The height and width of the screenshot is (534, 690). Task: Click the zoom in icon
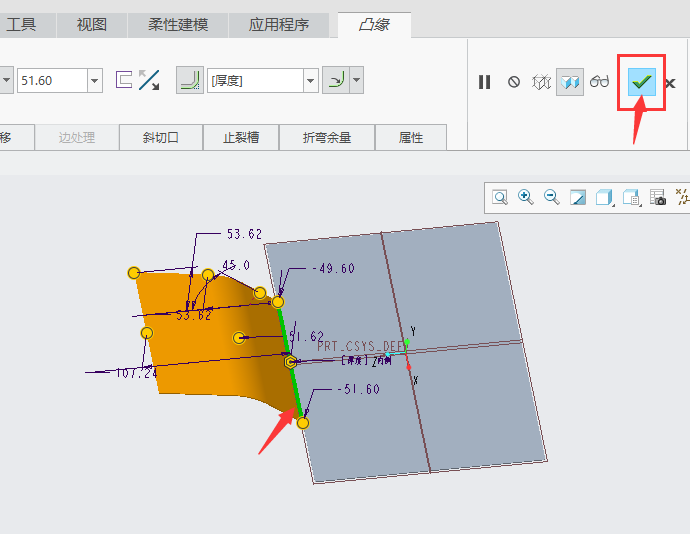pyautogui.click(x=526, y=197)
